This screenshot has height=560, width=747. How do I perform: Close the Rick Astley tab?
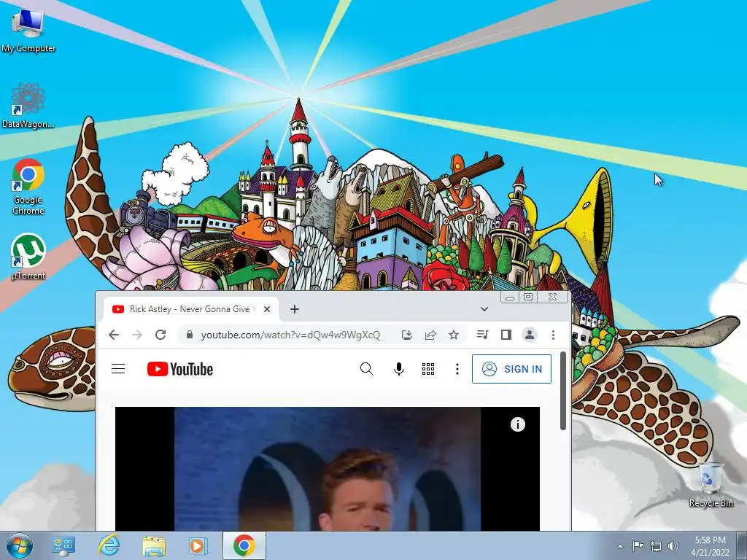coord(267,309)
